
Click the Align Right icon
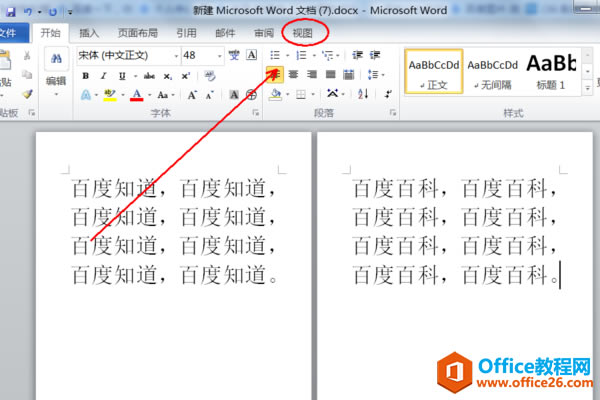coord(312,75)
